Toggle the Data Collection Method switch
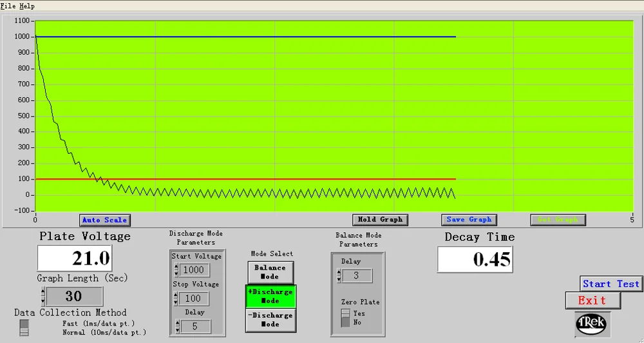The image size is (644, 343). coord(24,327)
